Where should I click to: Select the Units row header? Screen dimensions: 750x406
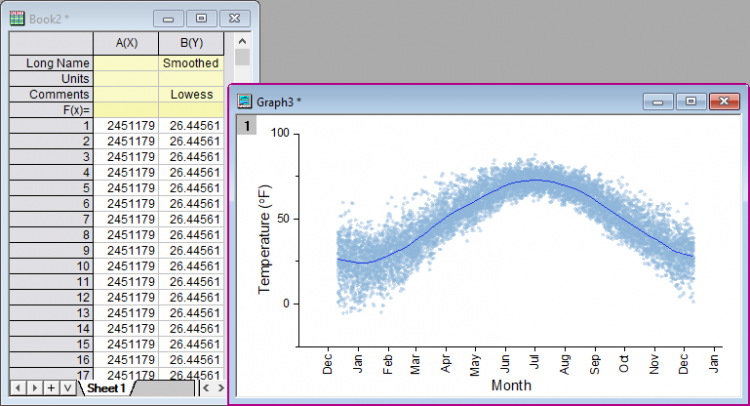click(x=50, y=78)
